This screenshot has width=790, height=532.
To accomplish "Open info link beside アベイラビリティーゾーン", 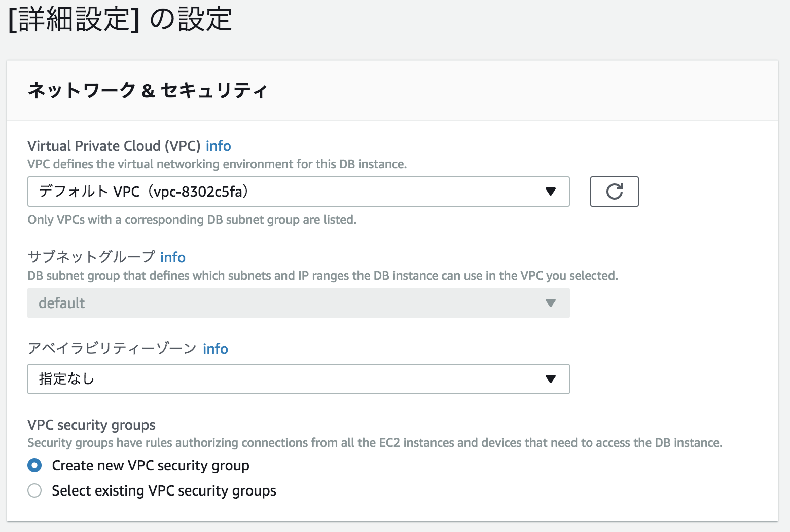I will [215, 349].
